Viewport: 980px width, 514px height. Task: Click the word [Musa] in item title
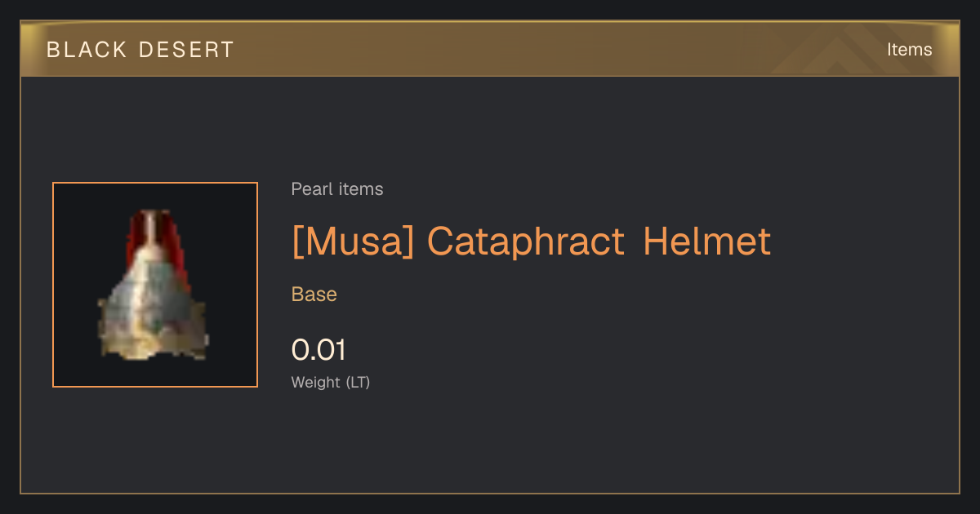tap(353, 241)
